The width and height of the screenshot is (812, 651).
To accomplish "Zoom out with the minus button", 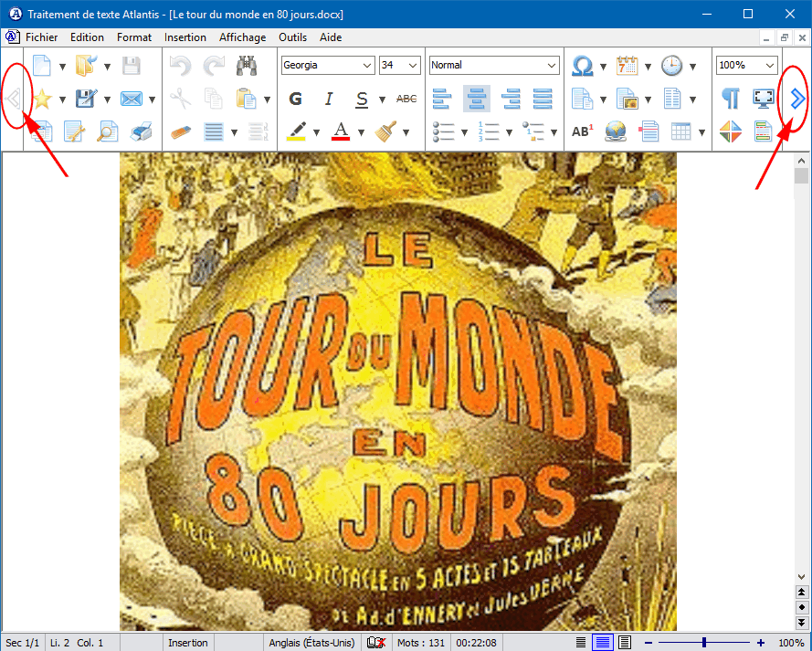I will coord(649,643).
